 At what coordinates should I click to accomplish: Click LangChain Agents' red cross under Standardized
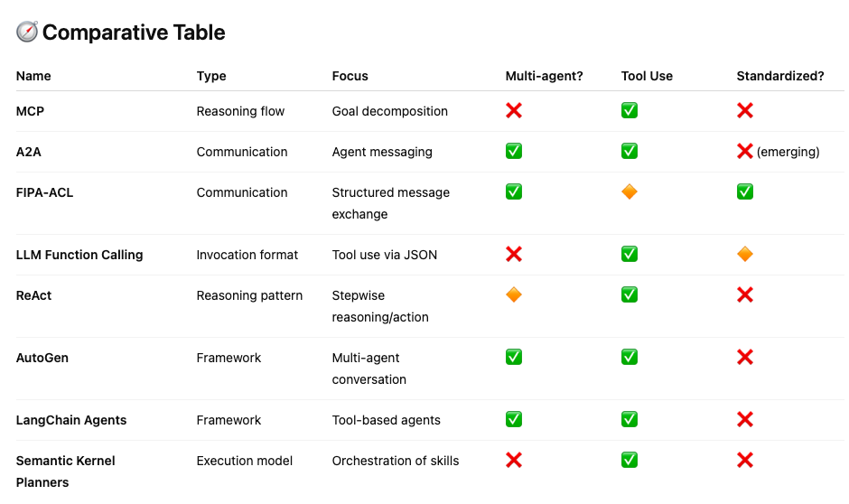745,420
